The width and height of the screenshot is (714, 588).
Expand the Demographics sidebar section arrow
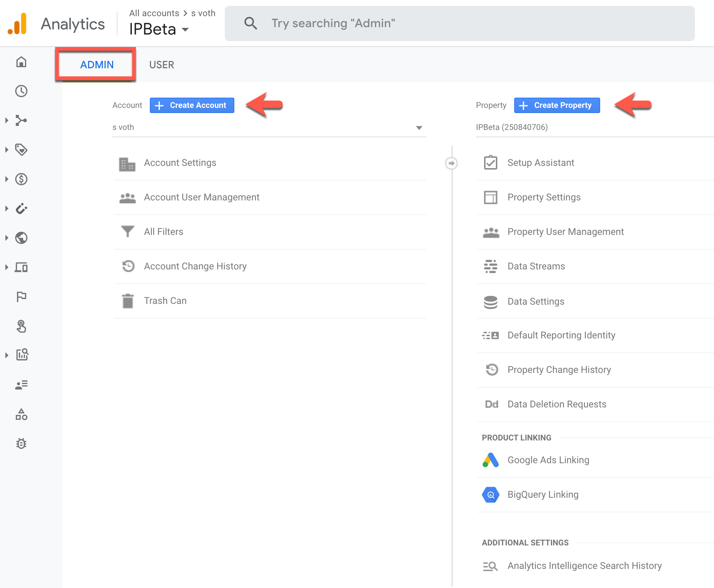[7, 238]
